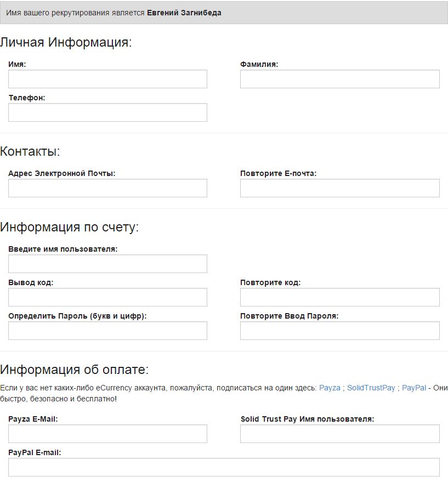Screen dimensions: 448x482
Task: Select the Повторите Е-почта field
Action: (339, 188)
